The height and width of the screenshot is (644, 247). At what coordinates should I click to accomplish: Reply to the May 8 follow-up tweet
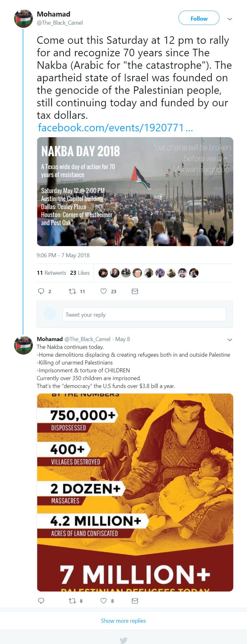point(41,601)
